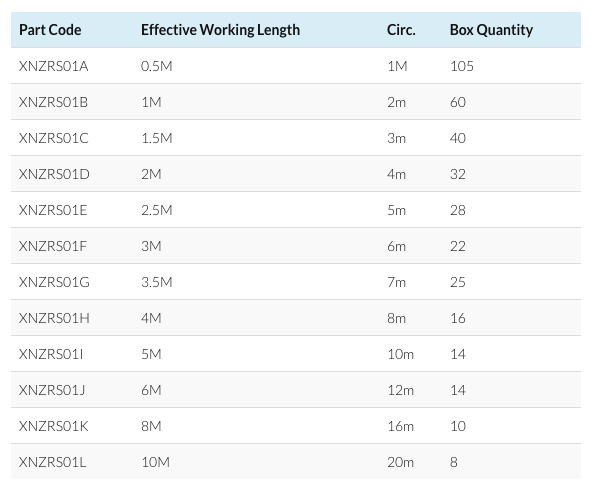Viewport: 597px width, 498px height.
Task: Click the 2M length for XNZRS01D
Action: click(151, 174)
